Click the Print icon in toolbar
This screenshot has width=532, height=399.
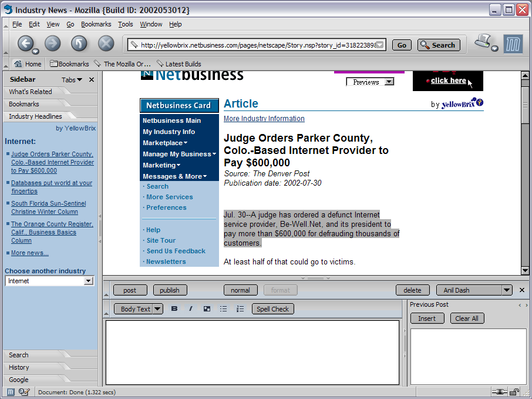[x=483, y=41]
